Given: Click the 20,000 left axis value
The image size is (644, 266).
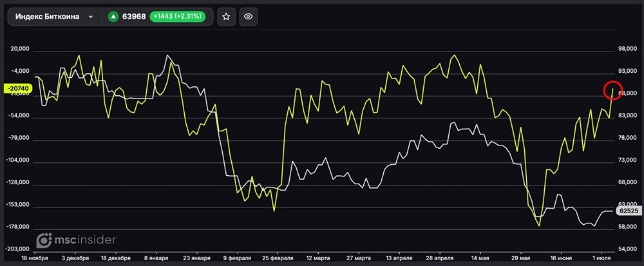Looking at the screenshot, I should point(21,49).
